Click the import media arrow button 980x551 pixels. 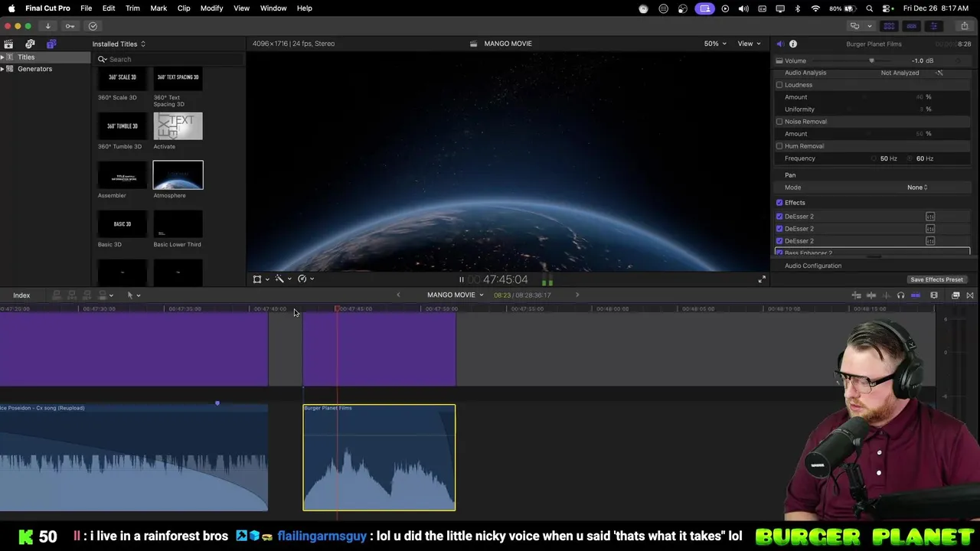(47, 26)
